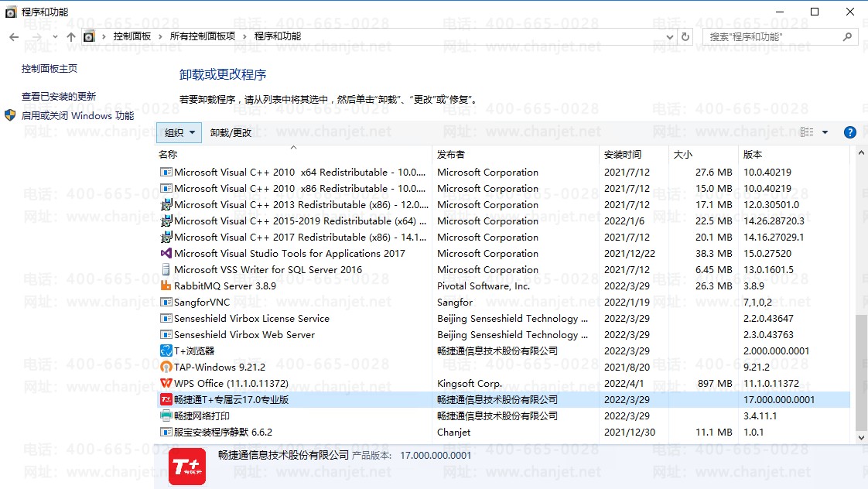Click the Visual Studio Tools for Applications icon

pyautogui.click(x=166, y=253)
